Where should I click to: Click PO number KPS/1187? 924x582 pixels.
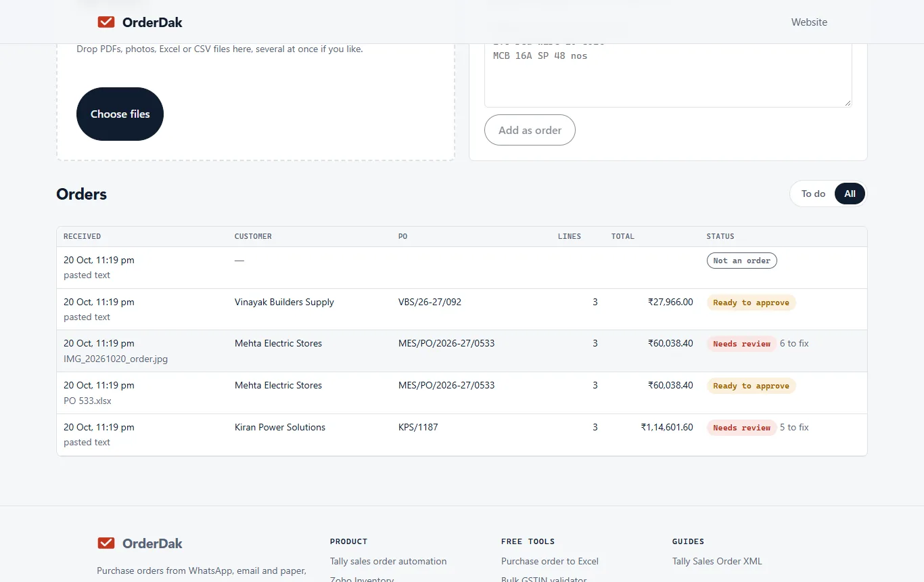coord(418,427)
